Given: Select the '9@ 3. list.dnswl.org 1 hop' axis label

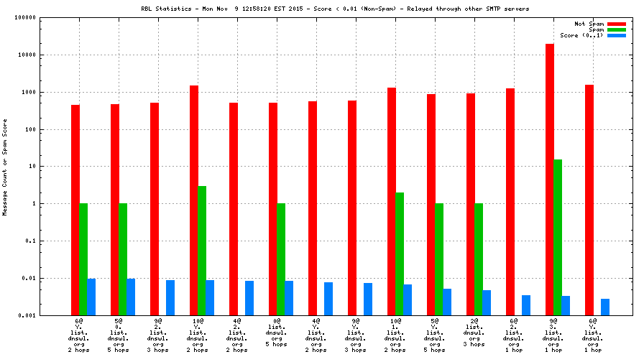Looking at the screenshot, I should (553, 337).
